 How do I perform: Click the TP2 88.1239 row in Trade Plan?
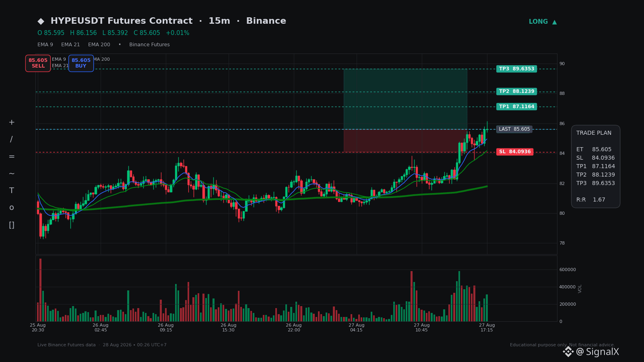596,175
